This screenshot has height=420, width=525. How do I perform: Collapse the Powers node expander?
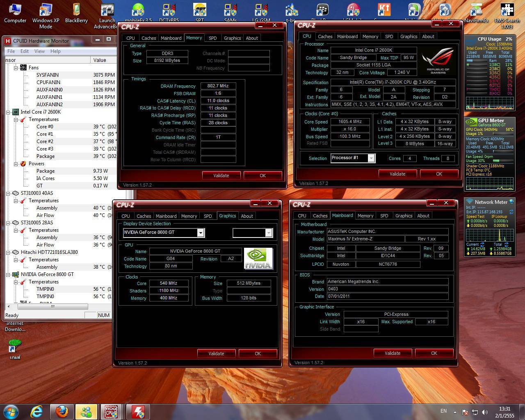pos(16,164)
